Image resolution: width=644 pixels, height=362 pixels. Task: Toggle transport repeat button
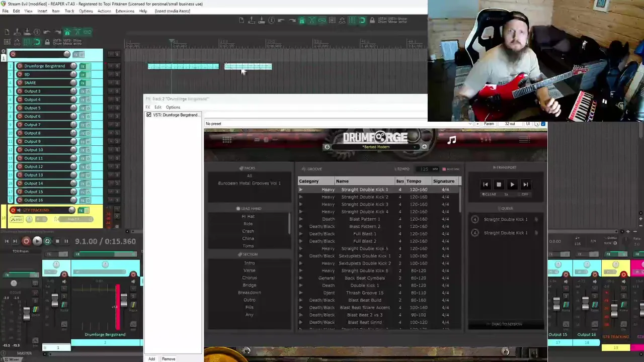coord(47,241)
